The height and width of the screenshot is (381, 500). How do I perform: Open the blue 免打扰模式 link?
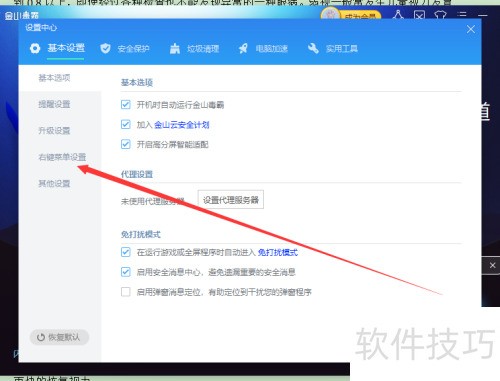click(x=278, y=252)
